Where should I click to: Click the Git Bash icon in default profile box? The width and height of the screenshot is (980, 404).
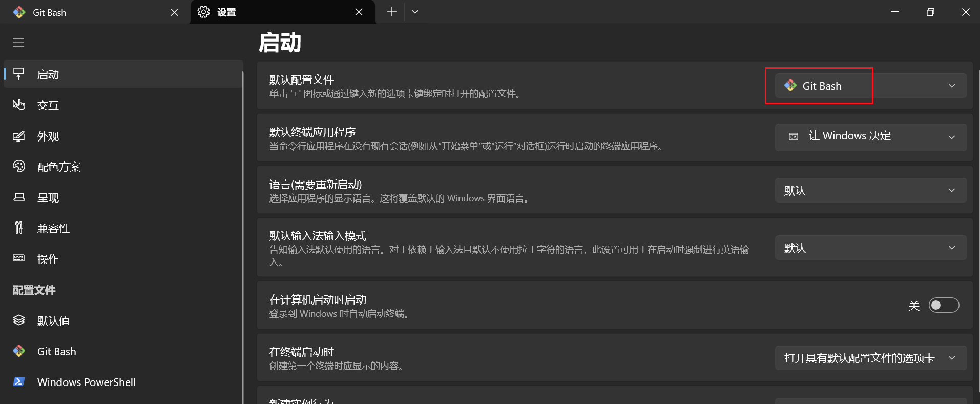[x=790, y=86]
